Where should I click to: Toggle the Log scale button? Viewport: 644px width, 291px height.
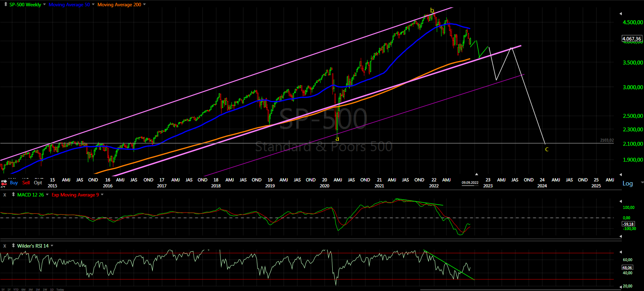[627, 184]
